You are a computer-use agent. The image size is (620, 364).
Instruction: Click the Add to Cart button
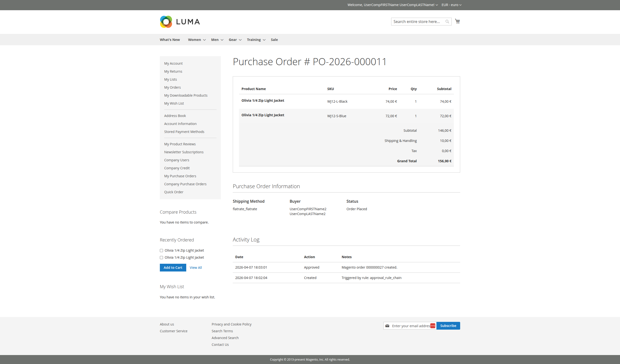[x=173, y=267]
